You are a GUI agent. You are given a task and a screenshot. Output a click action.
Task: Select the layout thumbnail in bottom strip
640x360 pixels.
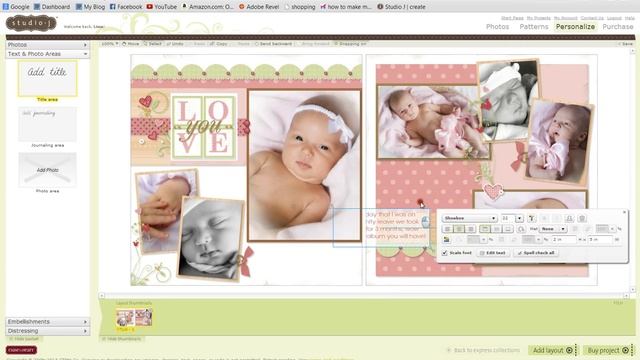pos(134,318)
